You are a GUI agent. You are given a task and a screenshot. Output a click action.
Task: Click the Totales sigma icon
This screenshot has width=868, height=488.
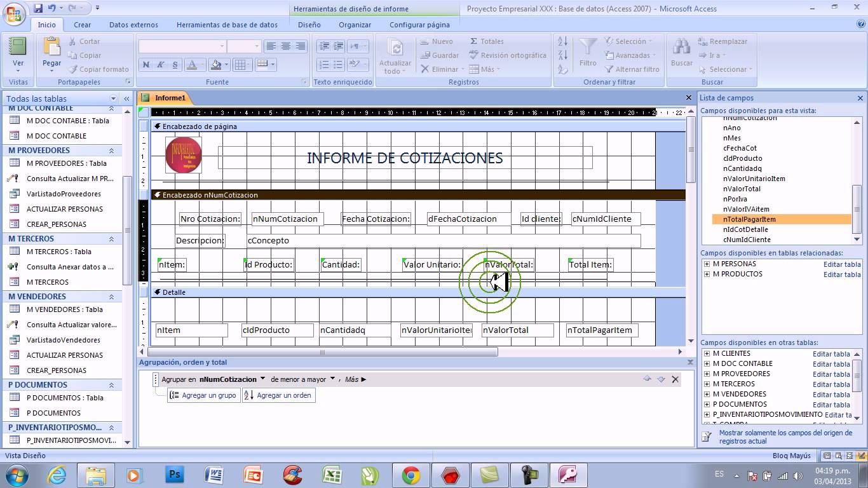(473, 41)
